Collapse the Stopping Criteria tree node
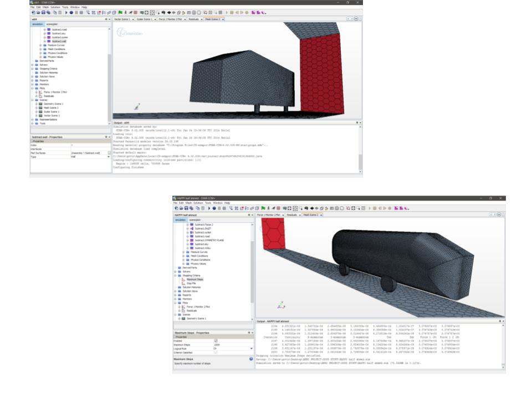The image size is (532, 399). pos(175,275)
